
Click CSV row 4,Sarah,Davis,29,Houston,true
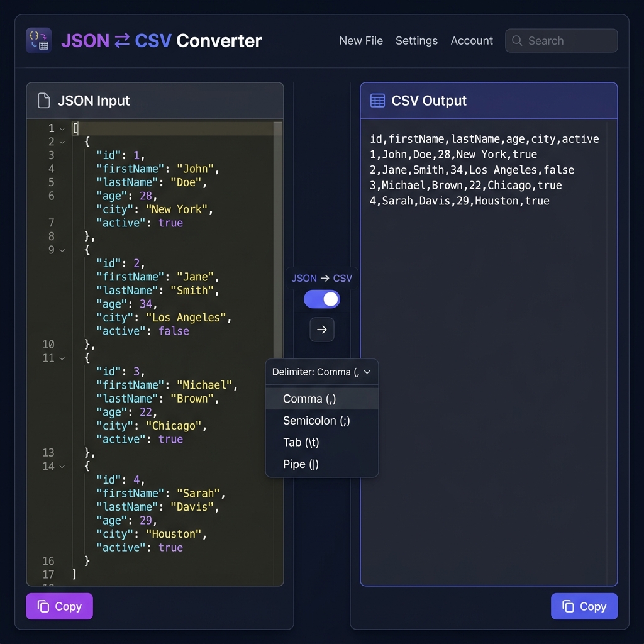pyautogui.click(x=460, y=201)
